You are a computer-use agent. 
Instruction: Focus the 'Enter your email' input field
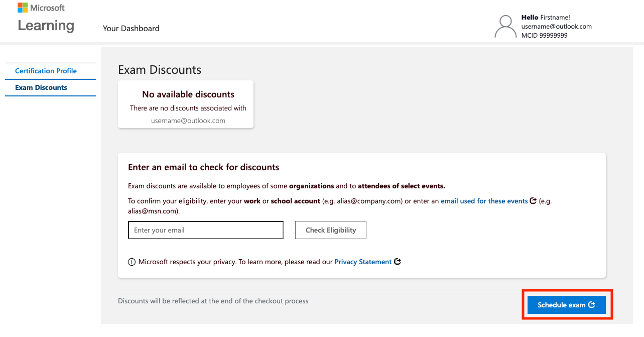coord(206,230)
